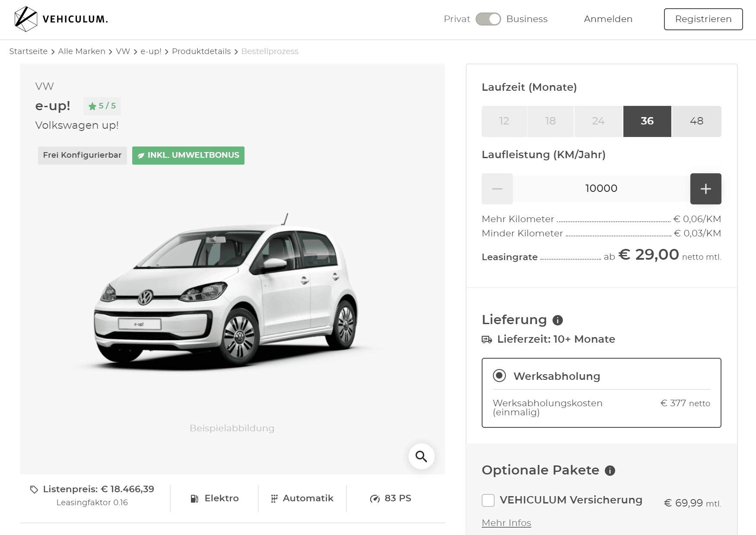
Task: Increase mileage with the plus button
Action: [706, 189]
